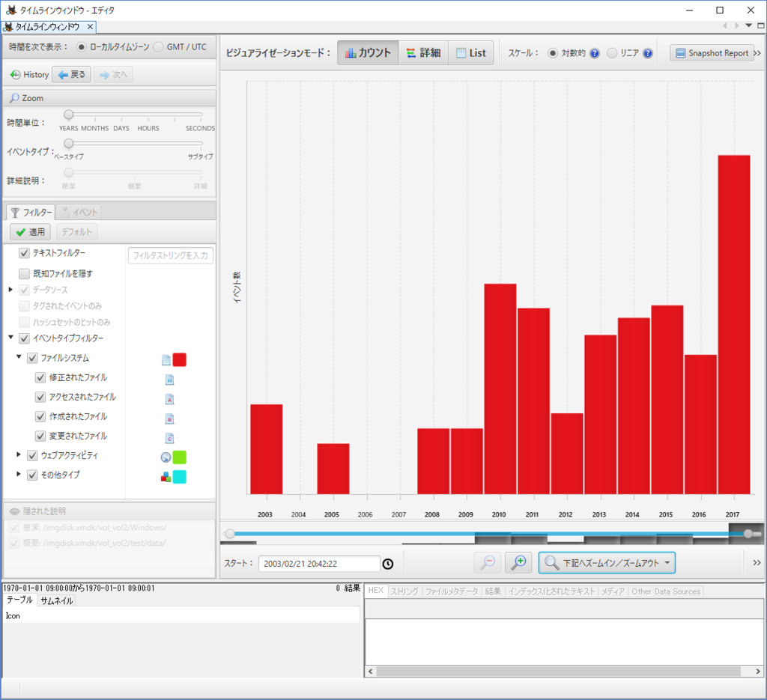
Task: Click the blue help icon beside 対数的
Action: 594,53
